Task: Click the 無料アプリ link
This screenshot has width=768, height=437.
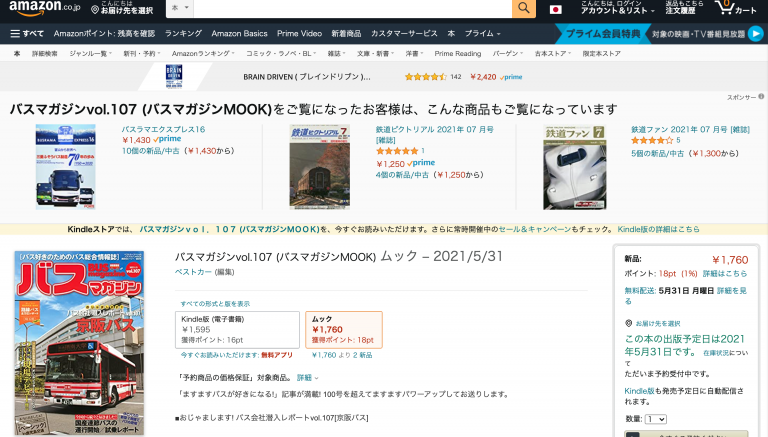Action: point(277,355)
